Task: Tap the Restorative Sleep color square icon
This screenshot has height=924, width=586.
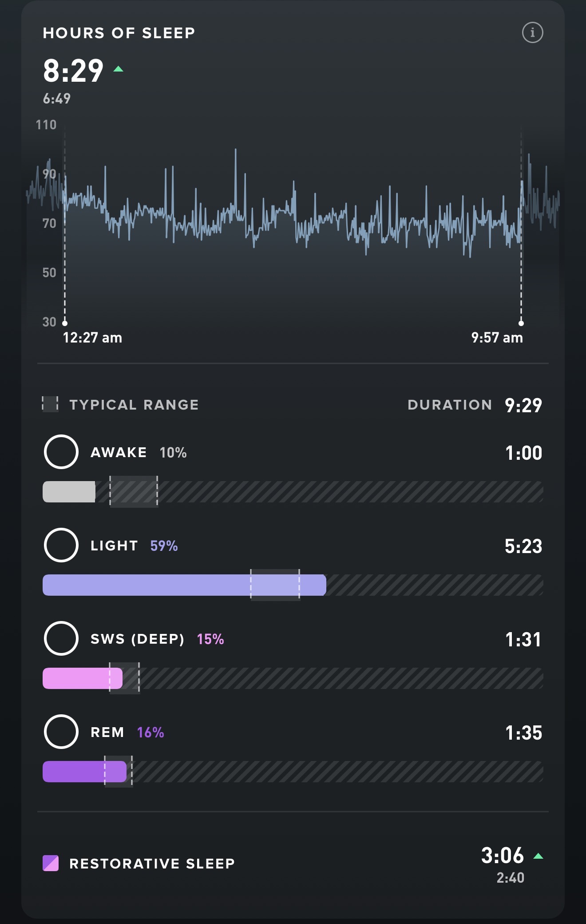Action: coord(51,863)
